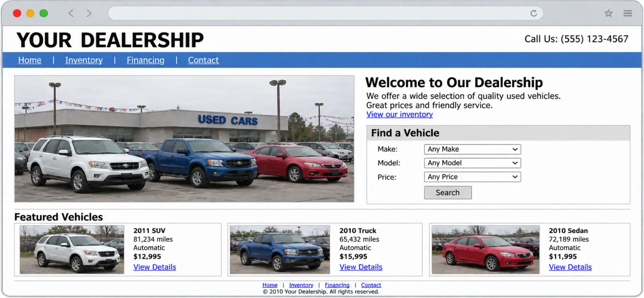Open Inventory in the blue navigation bar
Screen dimensions: 644x298
pos(84,60)
